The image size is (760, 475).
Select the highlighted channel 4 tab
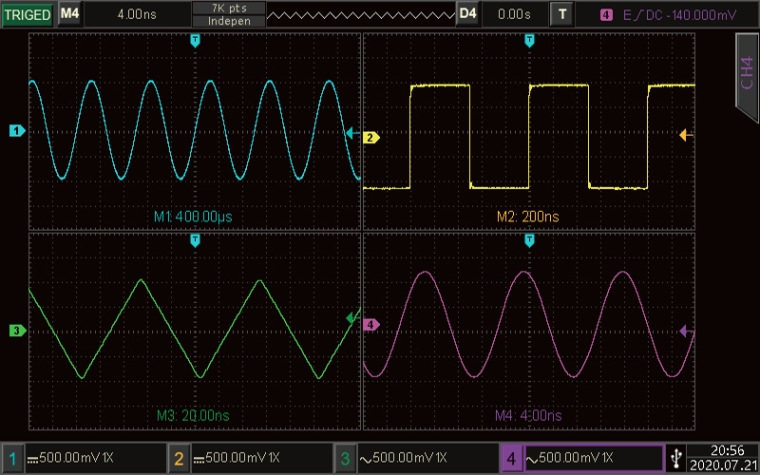tap(581, 459)
